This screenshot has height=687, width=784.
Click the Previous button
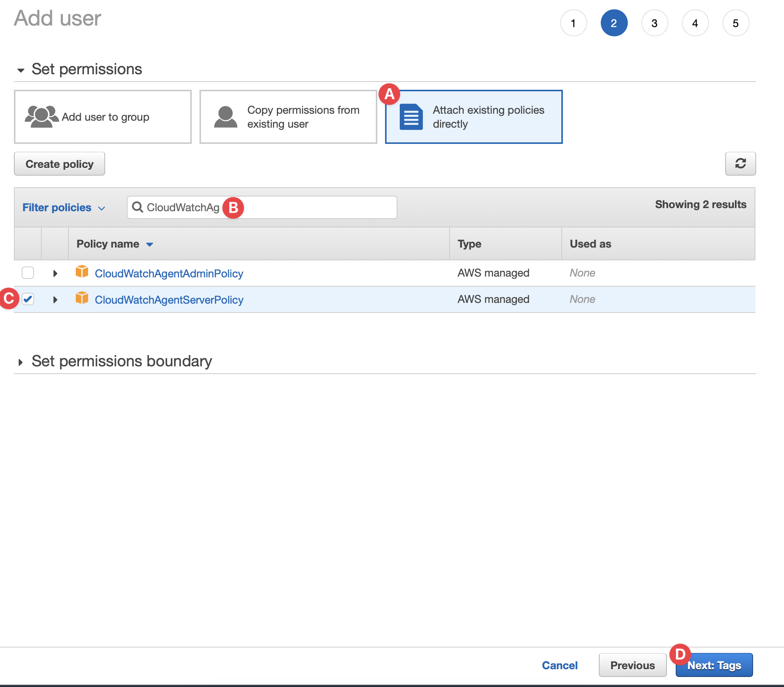pos(632,665)
